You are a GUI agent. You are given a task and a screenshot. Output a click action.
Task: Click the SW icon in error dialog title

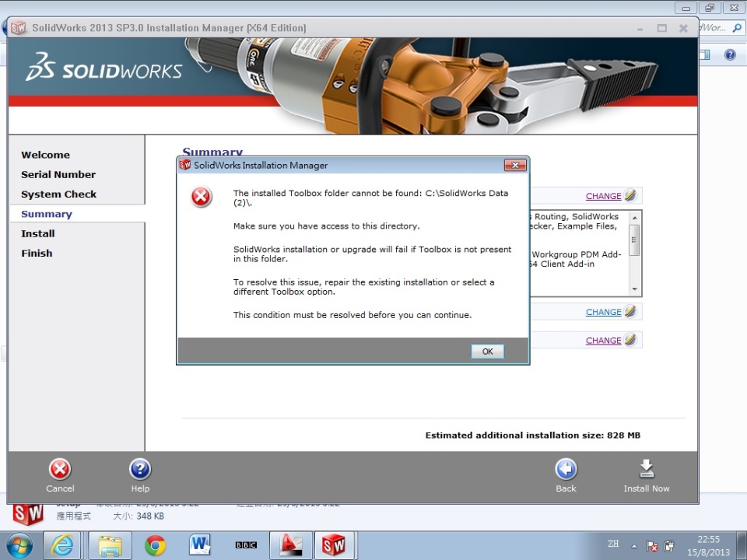tap(185, 165)
